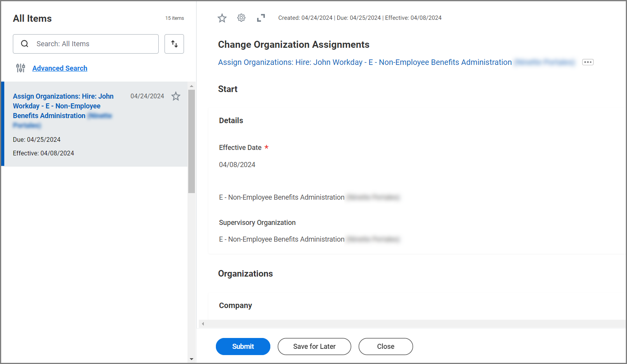Screen dimensions: 627x364
Task: Open Assign Organizations header link
Action: [x=365, y=62]
